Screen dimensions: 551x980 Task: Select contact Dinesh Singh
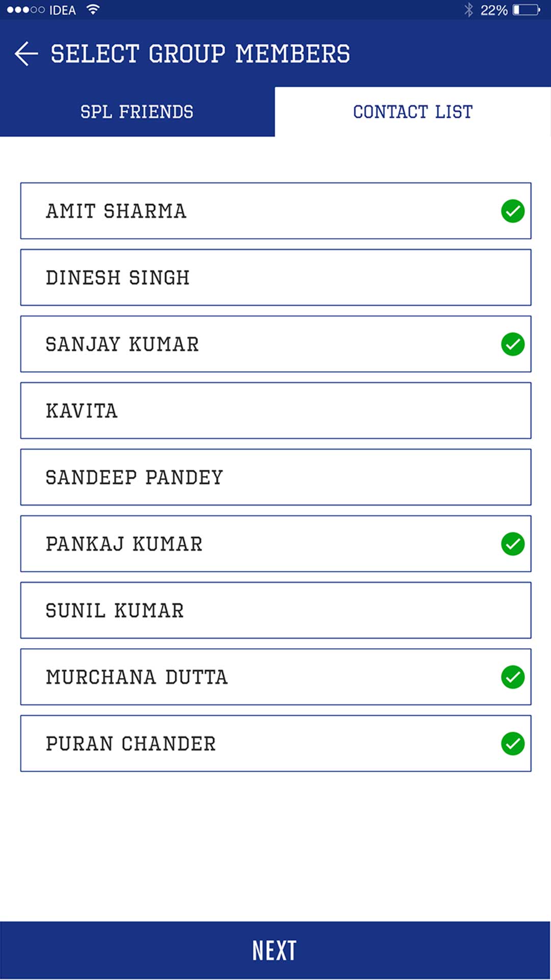pos(275,278)
